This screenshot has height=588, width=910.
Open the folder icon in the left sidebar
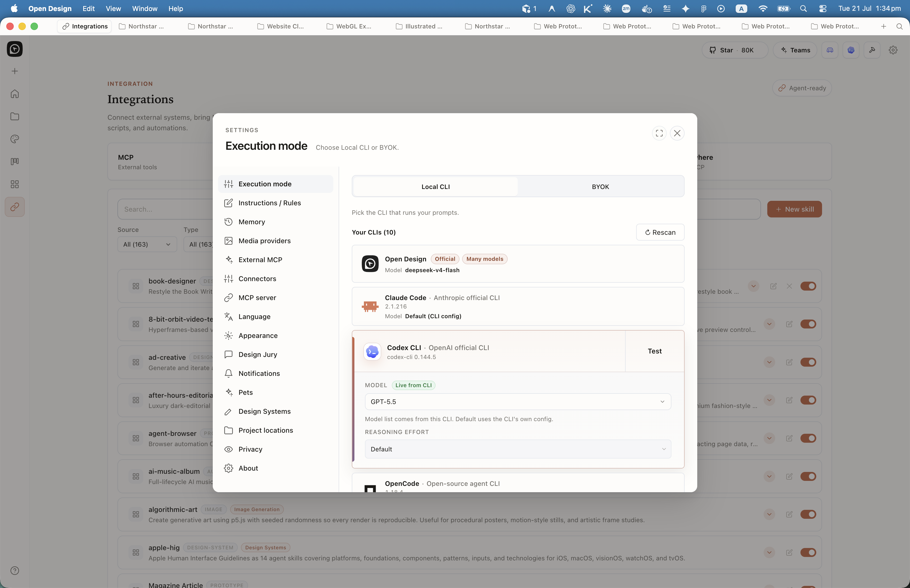(x=14, y=116)
